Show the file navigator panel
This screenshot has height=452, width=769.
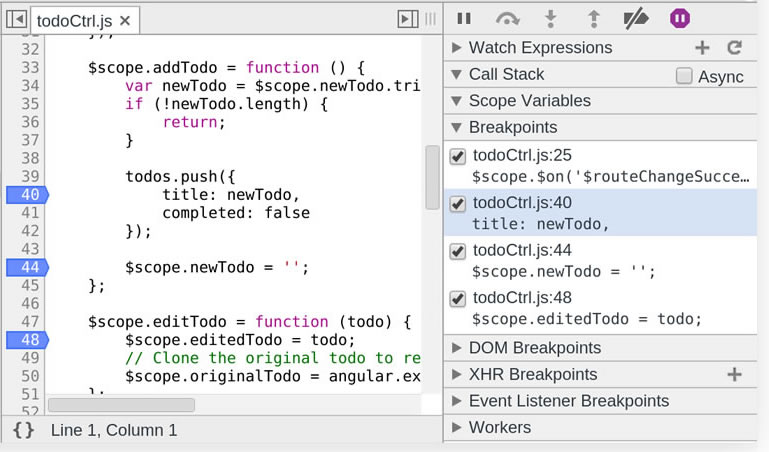[16, 20]
